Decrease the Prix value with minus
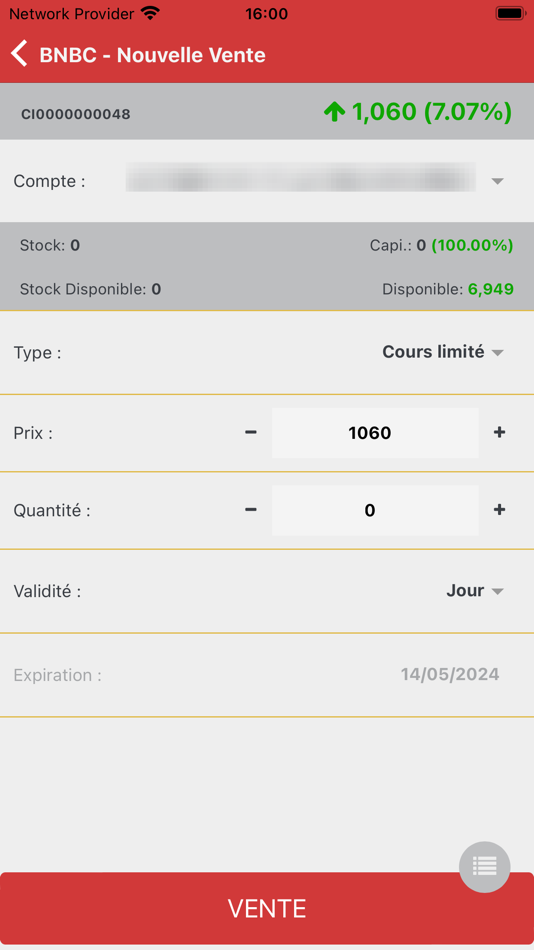The width and height of the screenshot is (534, 950). click(250, 433)
